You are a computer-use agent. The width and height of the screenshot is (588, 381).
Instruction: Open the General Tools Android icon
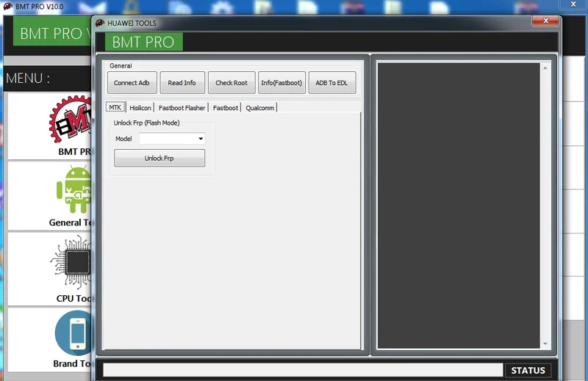pos(74,190)
